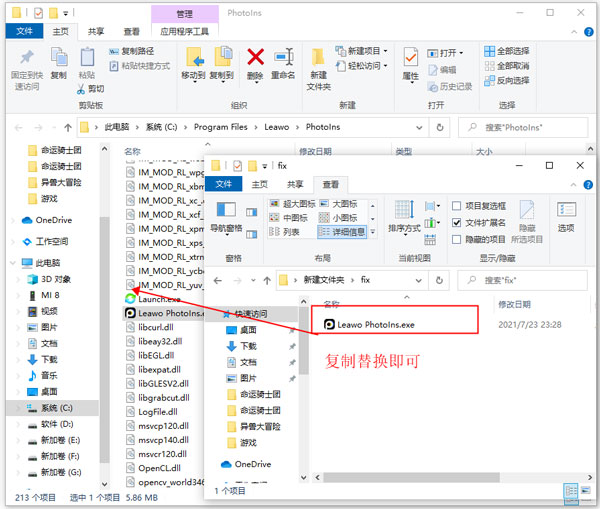Click the Options icon in the fix window ribbon
Screen dimensions: 600x509
coord(566,210)
